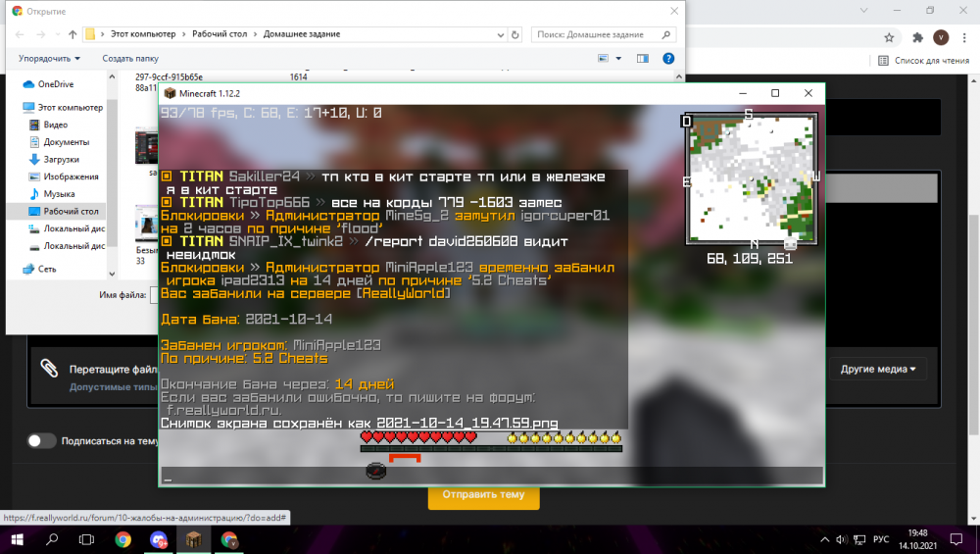Click the paperclip attachment icon
This screenshot has height=554, width=980.
(49, 369)
